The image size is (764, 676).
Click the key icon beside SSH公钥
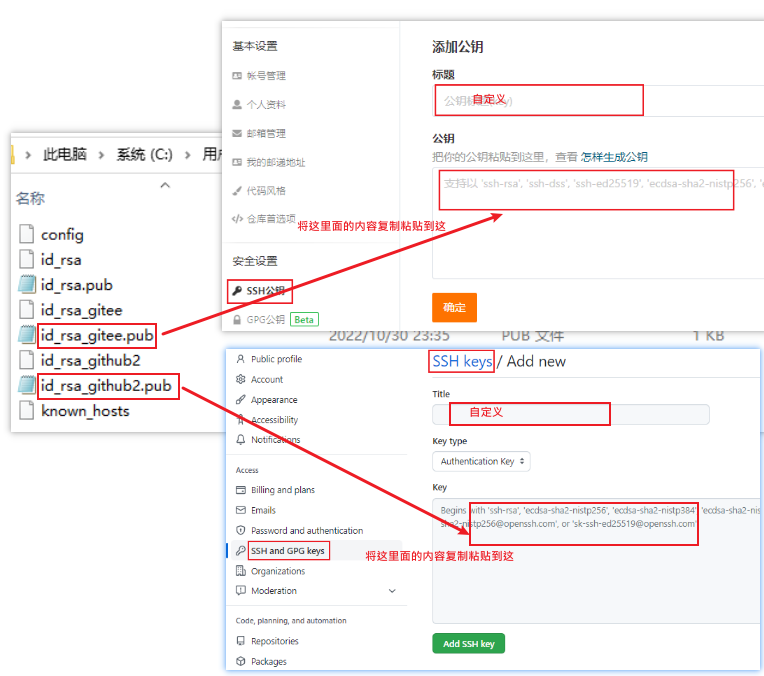237,291
